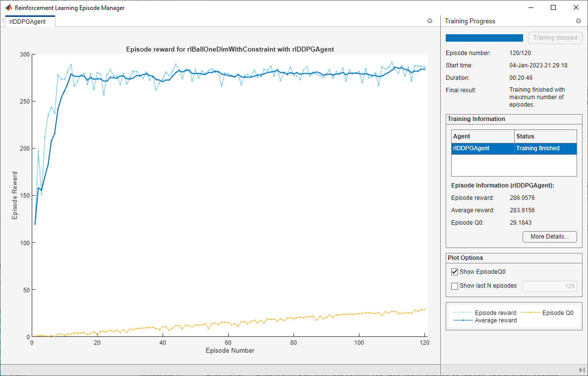Click the More Details button
This screenshot has height=376, width=588.
[x=549, y=237]
